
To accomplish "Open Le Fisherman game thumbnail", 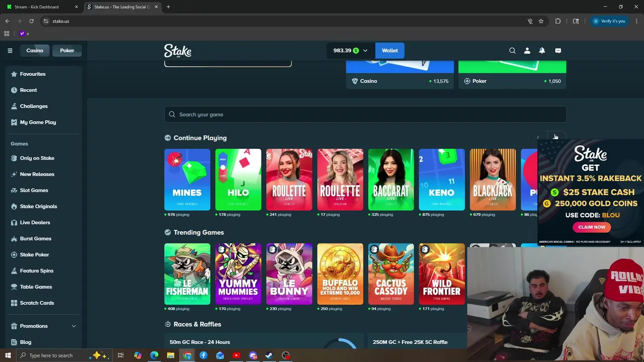I will 187,274.
